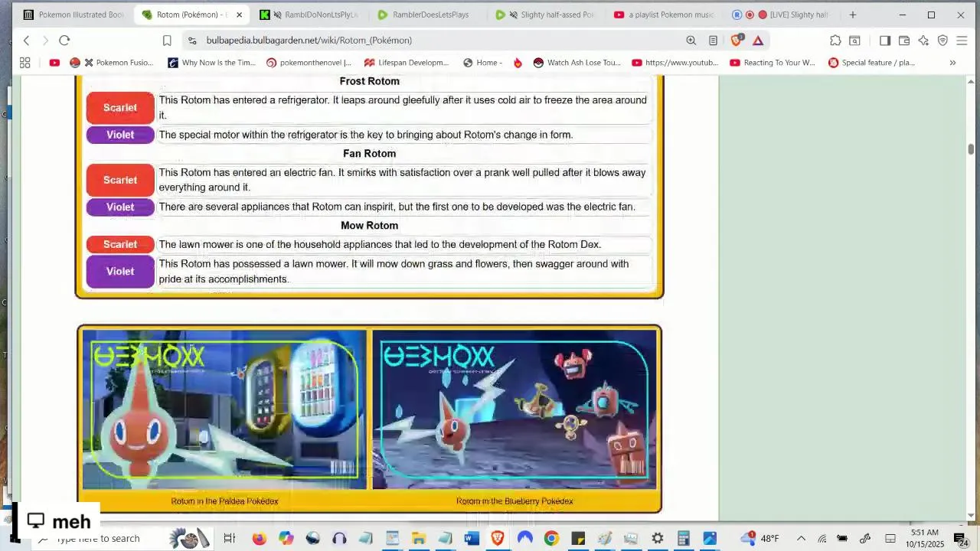
Task: Close the Rotom (Pokémon) tab
Action: (239, 15)
